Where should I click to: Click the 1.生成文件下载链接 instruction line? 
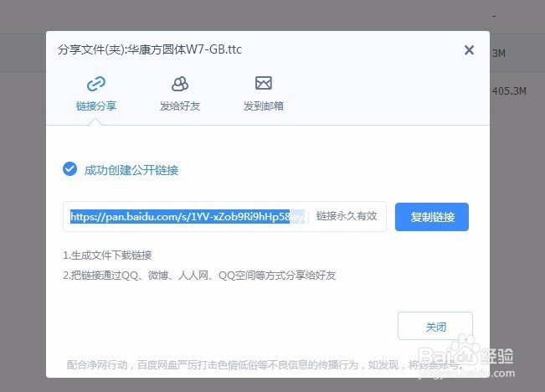click(107, 255)
